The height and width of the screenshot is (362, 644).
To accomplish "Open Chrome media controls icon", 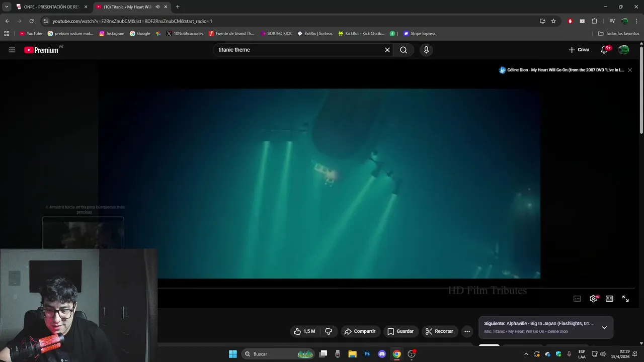I will pos(612,21).
